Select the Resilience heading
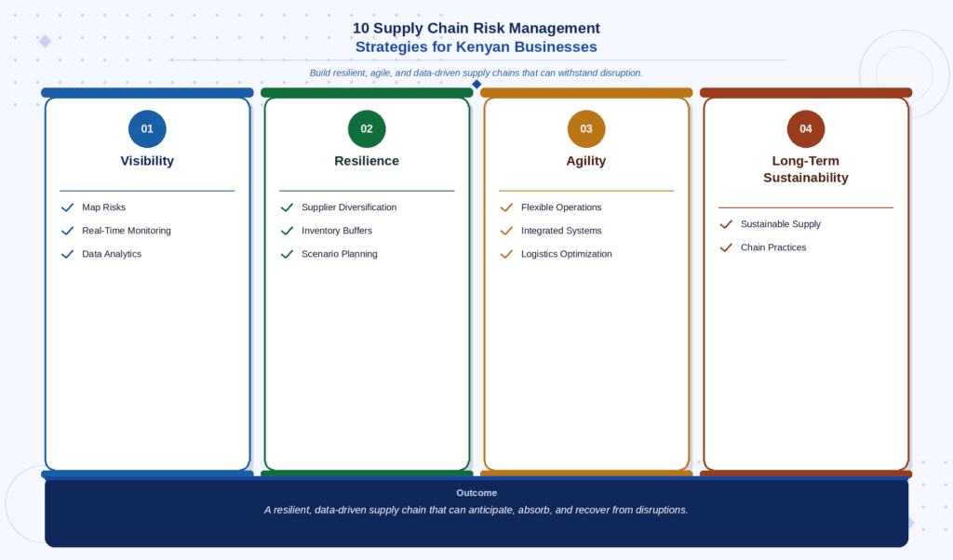The height and width of the screenshot is (560, 953). (x=367, y=161)
